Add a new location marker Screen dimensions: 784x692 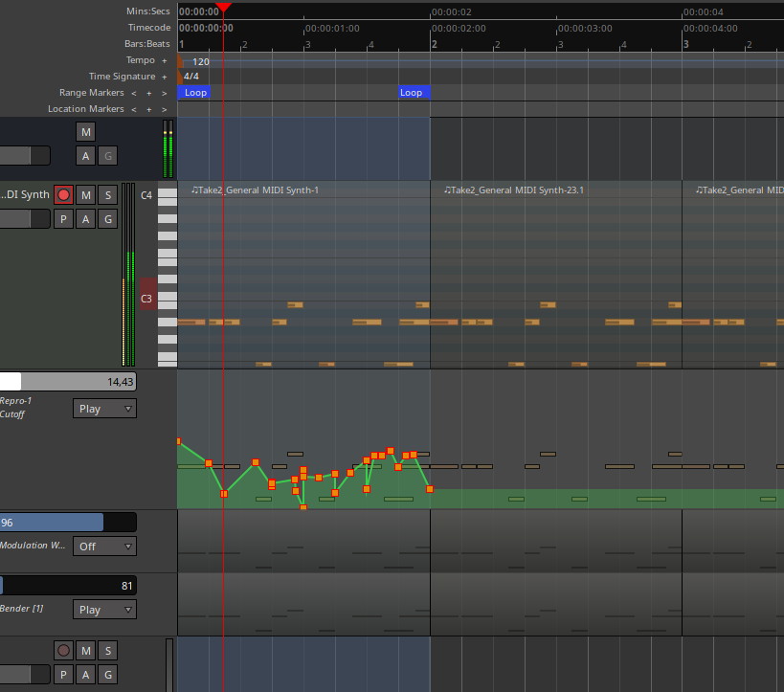pos(149,109)
